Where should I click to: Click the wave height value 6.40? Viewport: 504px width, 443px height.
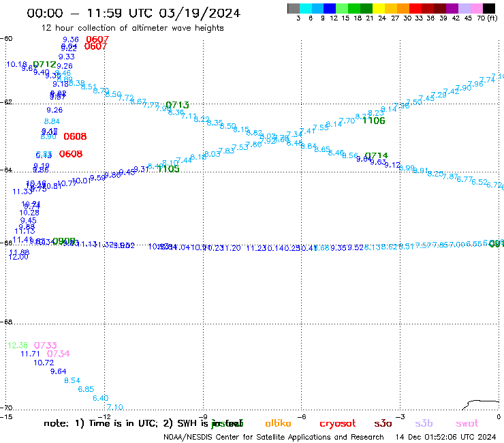click(x=101, y=398)
